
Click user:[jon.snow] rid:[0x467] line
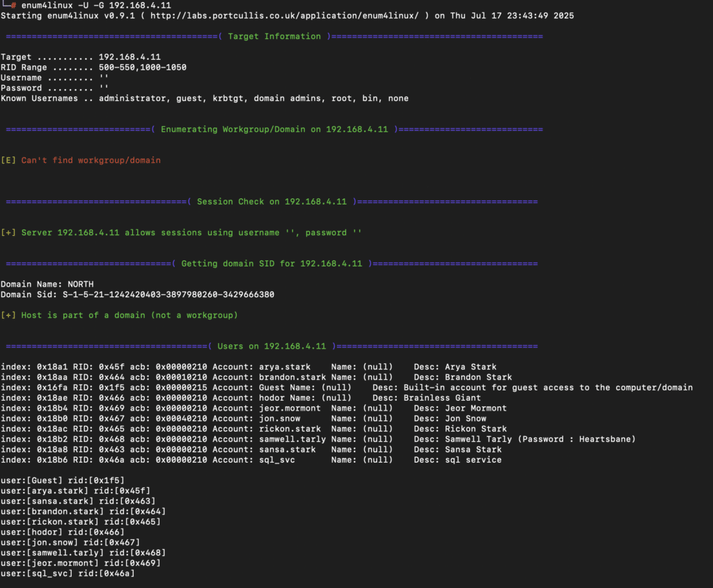(70, 543)
